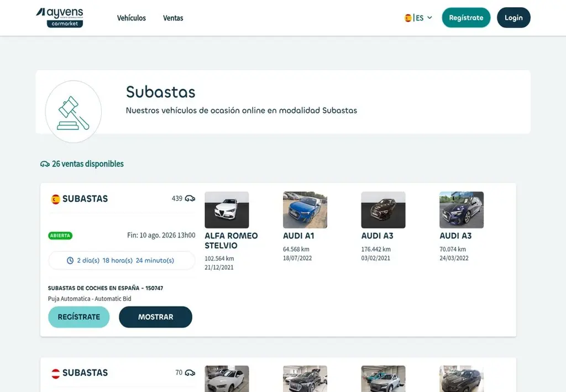Click '102.564 km' mileage text
566x392 pixels.
(219, 258)
